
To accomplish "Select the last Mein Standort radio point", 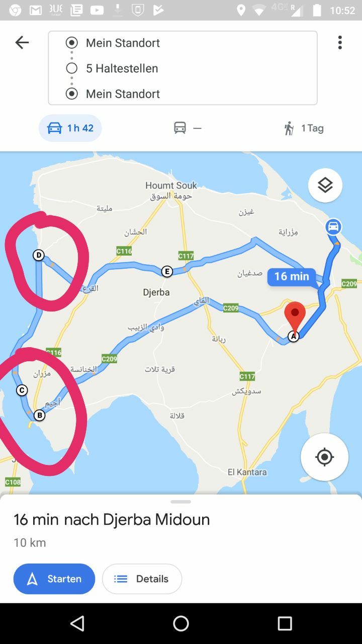I will [72, 94].
